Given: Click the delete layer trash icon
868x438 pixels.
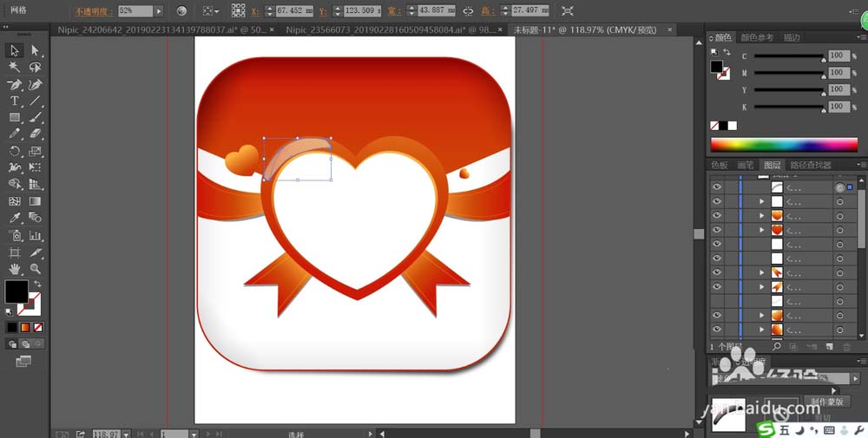Looking at the screenshot, I should [846, 347].
